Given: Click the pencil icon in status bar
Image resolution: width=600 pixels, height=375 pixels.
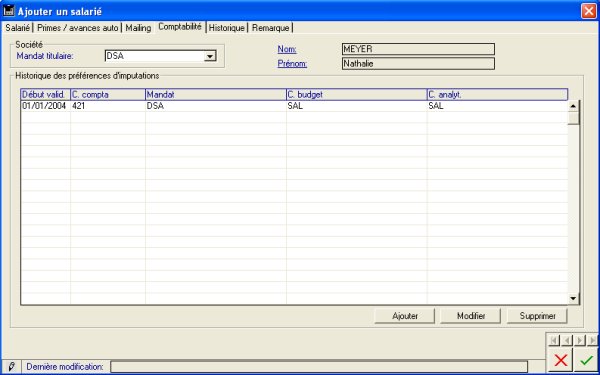Looking at the screenshot, I should coord(11,367).
